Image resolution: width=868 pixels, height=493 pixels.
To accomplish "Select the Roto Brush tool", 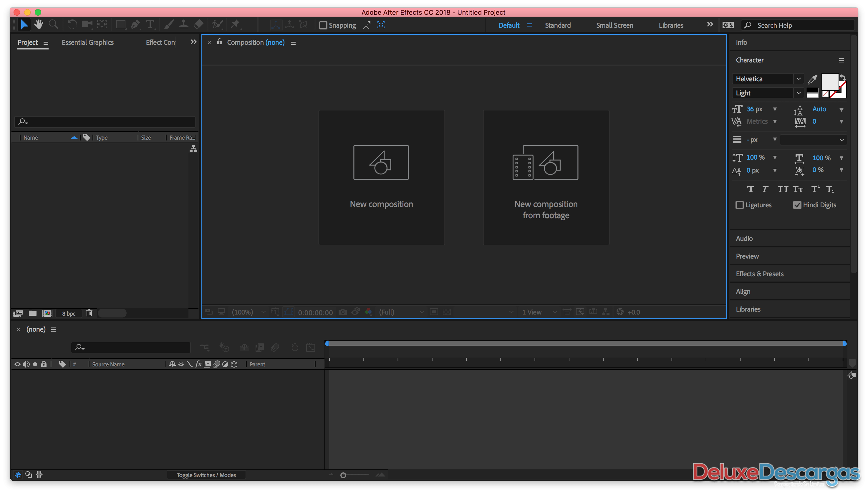I will [x=217, y=24].
